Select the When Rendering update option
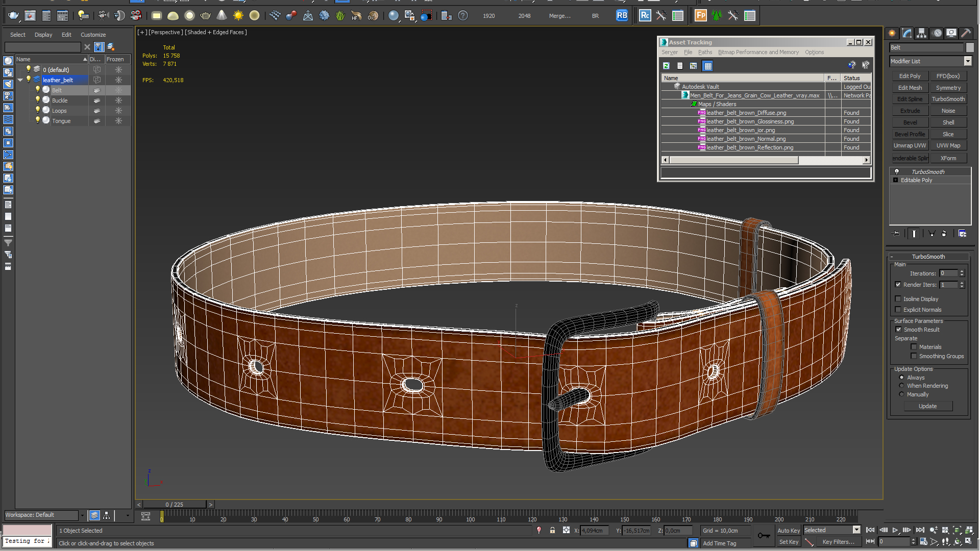The image size is (980, 551). click(902, 386)
